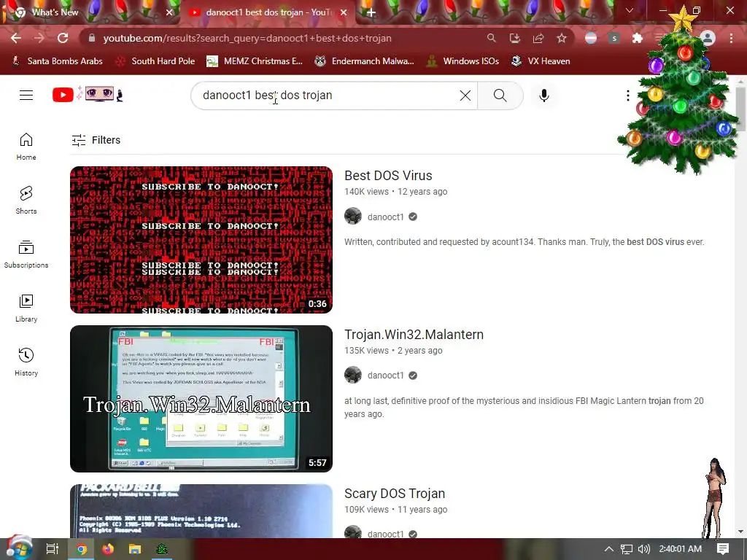This screenshot has width=747, height=560.
Task: Launch Firefox from taskbar
Action: point(108,549)
